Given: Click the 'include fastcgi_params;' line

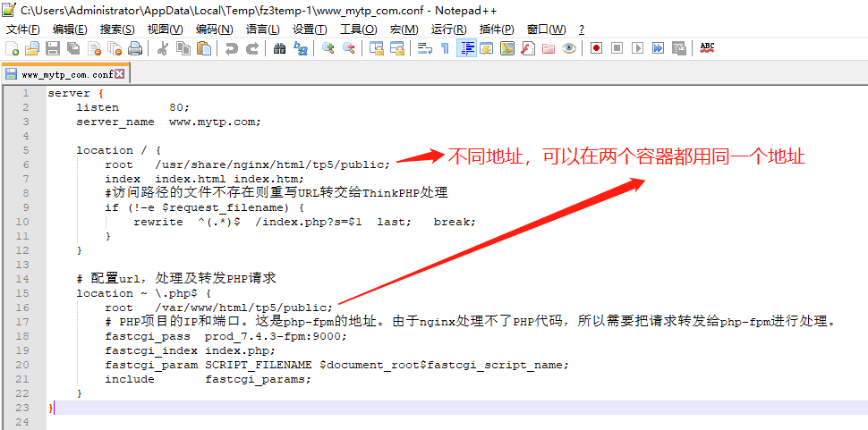Looking at the screenshot, I should tap(208, 379).
